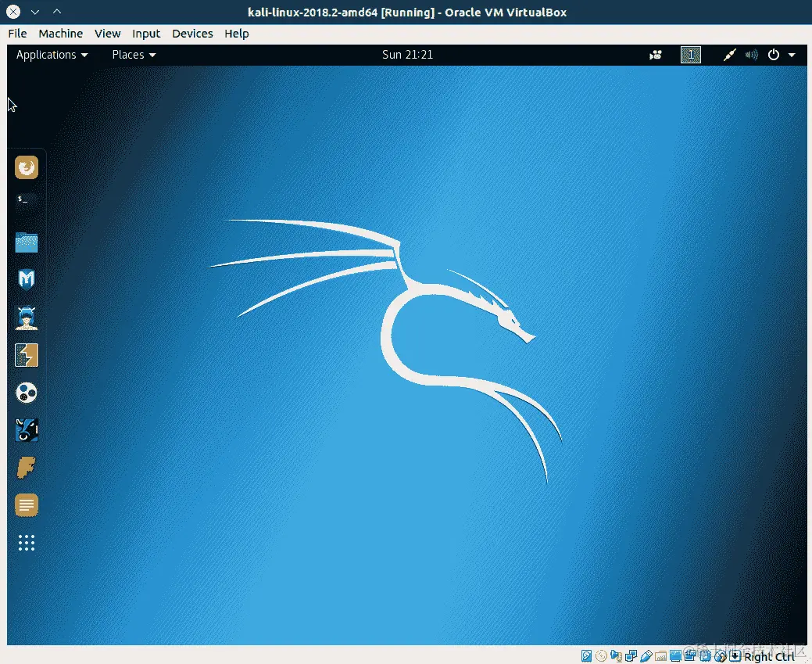Open the clock showing Sun 21:21
Viewport: 812px width, 664px height.
click(x=407, y=55)
